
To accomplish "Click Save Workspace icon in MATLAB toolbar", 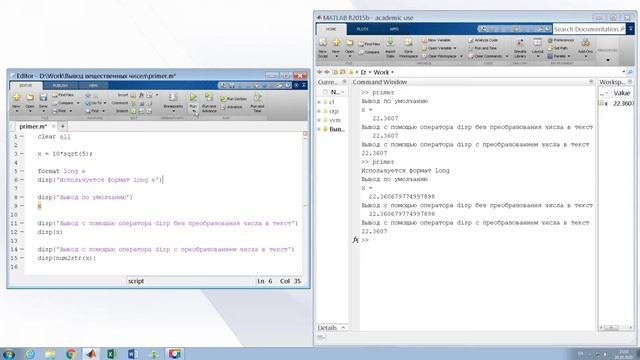I will pyautogui.click(x=408, y=42).
